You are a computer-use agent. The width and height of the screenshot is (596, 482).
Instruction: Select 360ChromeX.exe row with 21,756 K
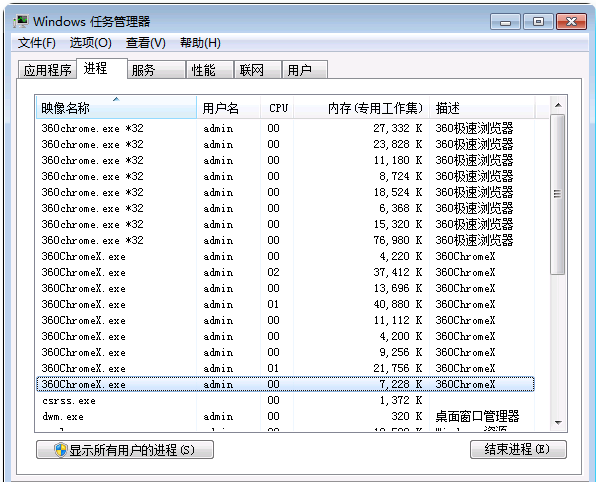tap(285, 368)
